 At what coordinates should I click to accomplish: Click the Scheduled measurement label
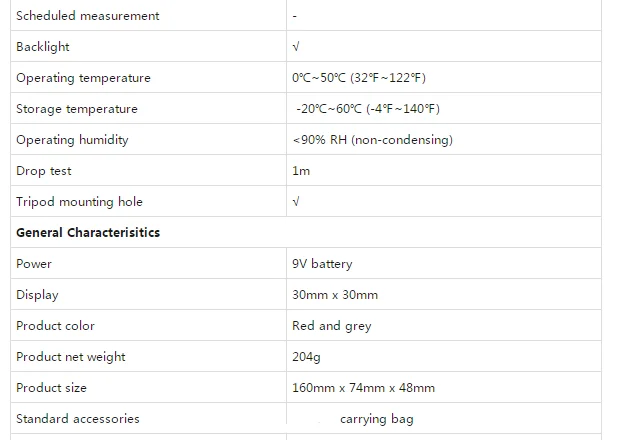click(87, 16)
